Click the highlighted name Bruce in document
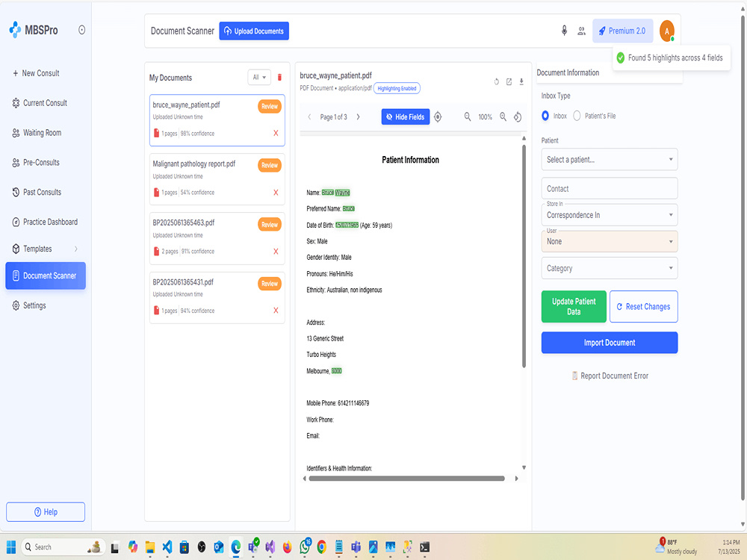Screen dimensions: 747x560 tap(328, 193)
